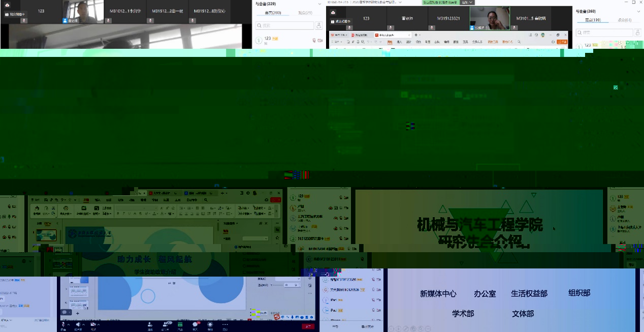
Task: Click the red end meeting button
Action: point(308,326)
